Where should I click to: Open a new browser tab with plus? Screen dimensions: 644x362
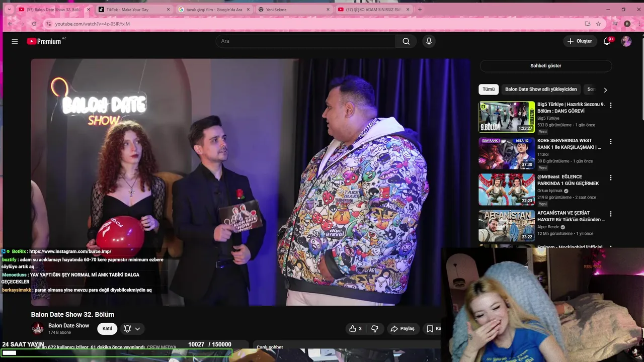(x=420, y=9)
